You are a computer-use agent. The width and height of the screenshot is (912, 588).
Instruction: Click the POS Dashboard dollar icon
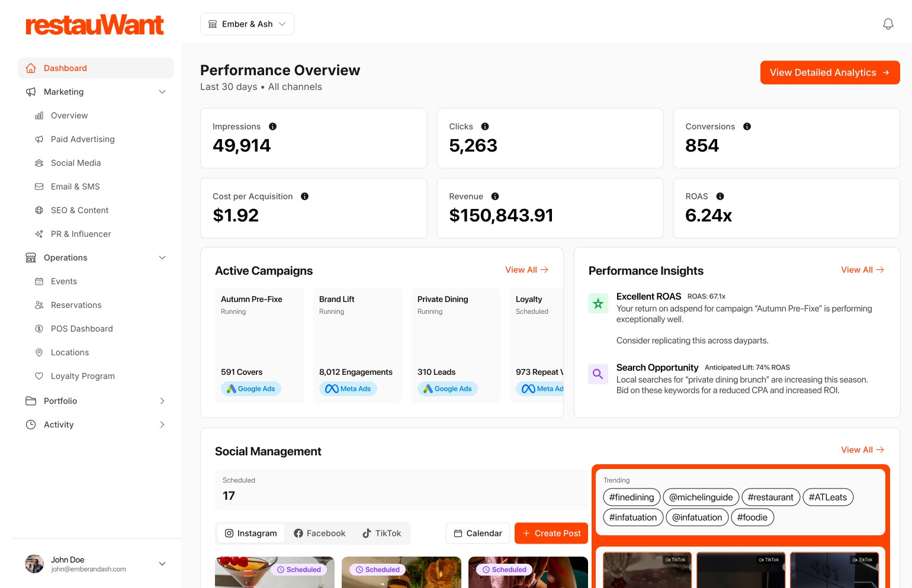[x=39, y=329]
